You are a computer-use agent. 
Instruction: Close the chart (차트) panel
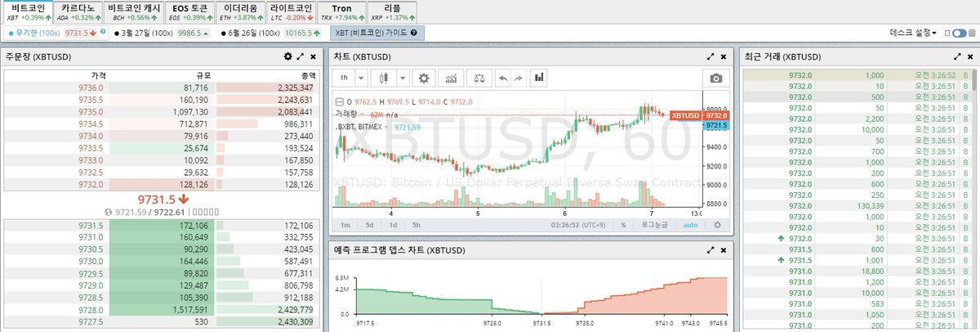[722, 56]
